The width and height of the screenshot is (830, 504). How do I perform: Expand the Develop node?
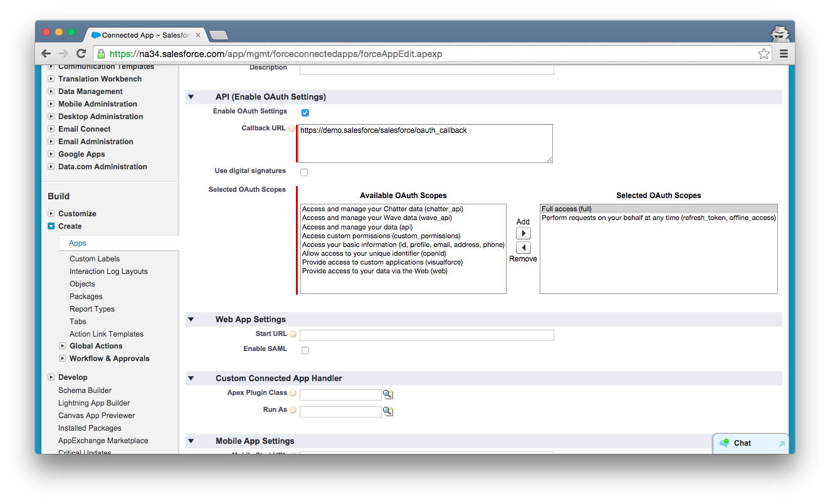pos(51,377)
